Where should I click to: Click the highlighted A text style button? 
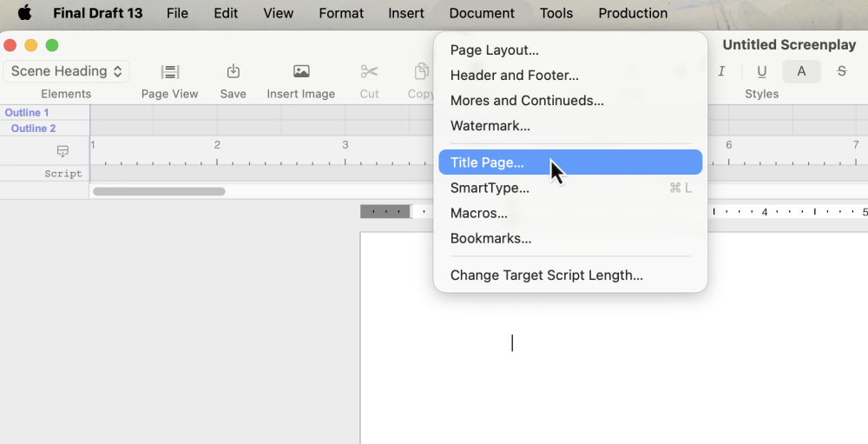[801, 71]
